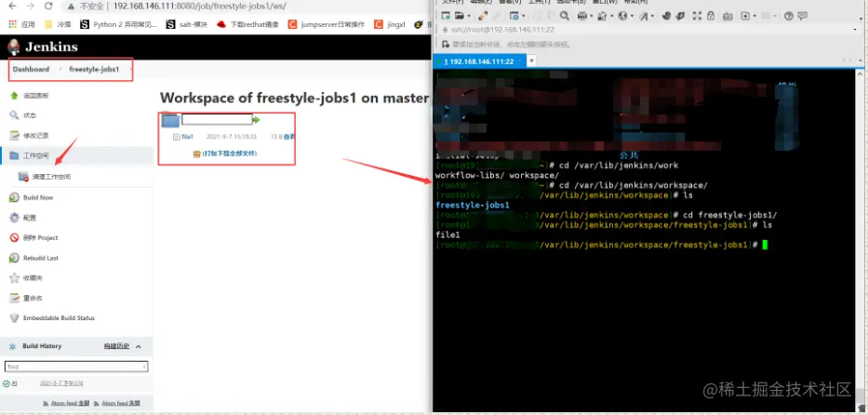This screenshot has height=415, width=868.
Task: Click the freestyle-jobs1 breadcrumb
Action: pyautogui.click(x=94, y=69)
